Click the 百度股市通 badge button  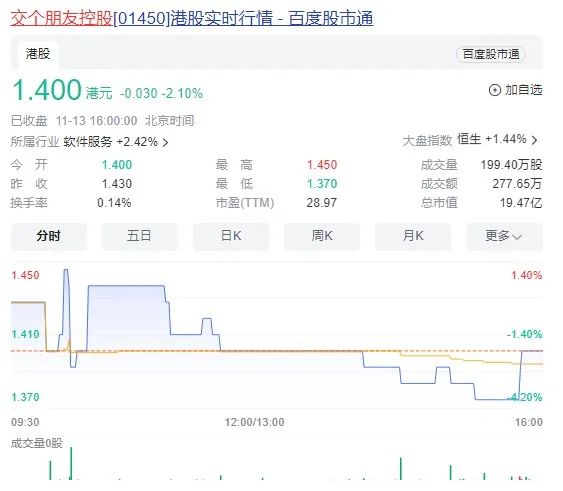(491, 54)
